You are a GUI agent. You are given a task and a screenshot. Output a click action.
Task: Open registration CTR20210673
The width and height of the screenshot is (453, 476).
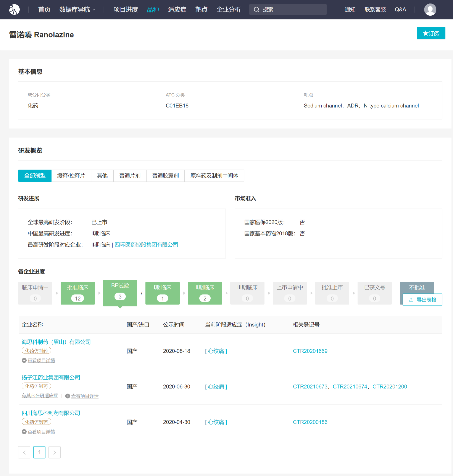(x=310, y=386)
